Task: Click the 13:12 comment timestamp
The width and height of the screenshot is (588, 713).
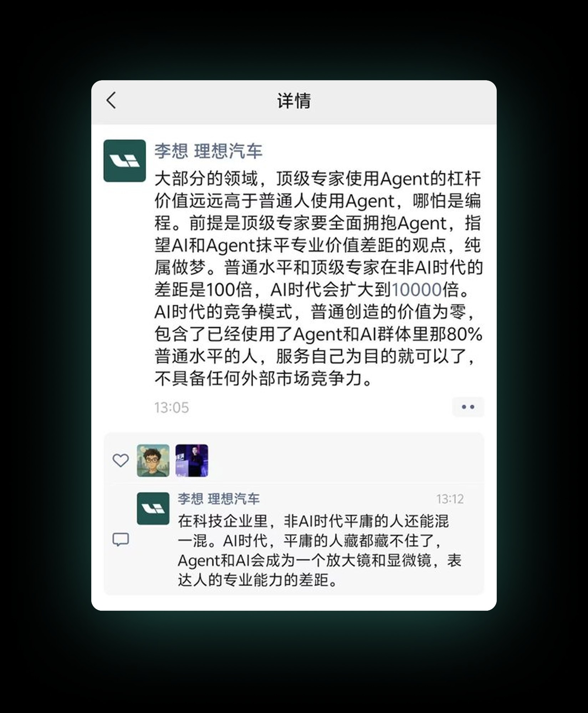Action: point(450,499)
